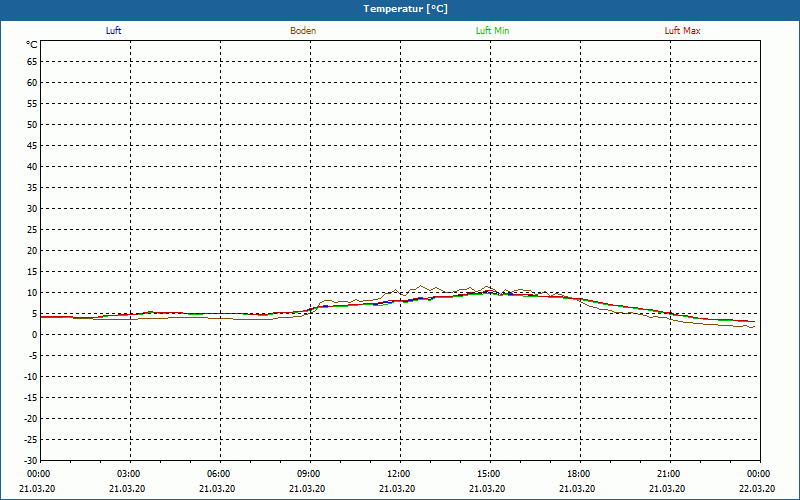The width and height of the screenshot is (800, 500).
Task: Click the 20 y-axis value
Action: pyautogui.click(x=32, y=251)
